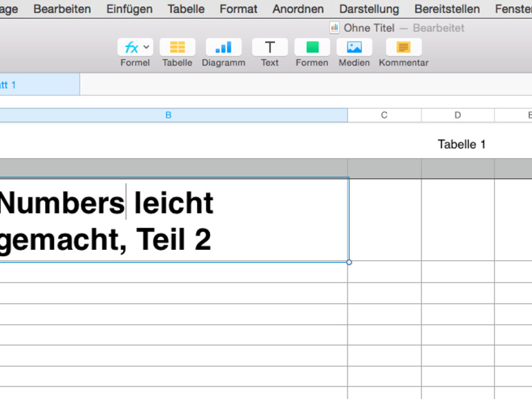Screen dimensions: 532x399
Task: Expand the Formel dropdown chevron
Action: click(146, 47)
